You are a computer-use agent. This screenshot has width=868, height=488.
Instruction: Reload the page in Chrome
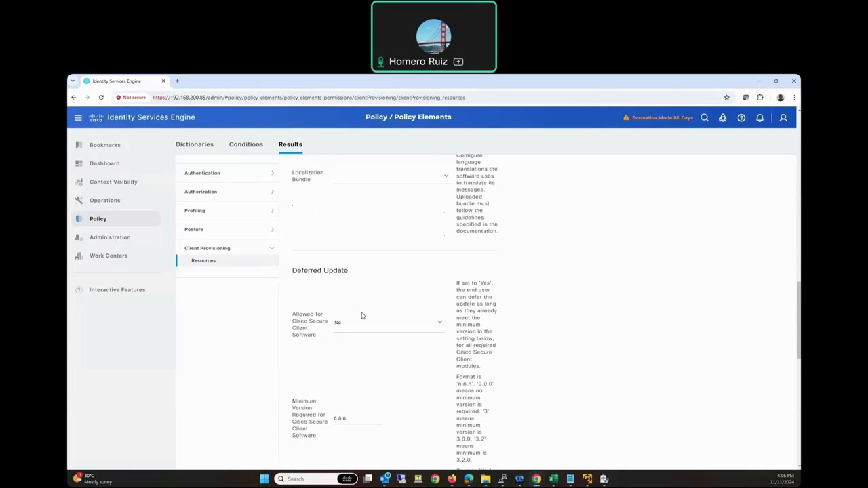click(x=101, y=98)
